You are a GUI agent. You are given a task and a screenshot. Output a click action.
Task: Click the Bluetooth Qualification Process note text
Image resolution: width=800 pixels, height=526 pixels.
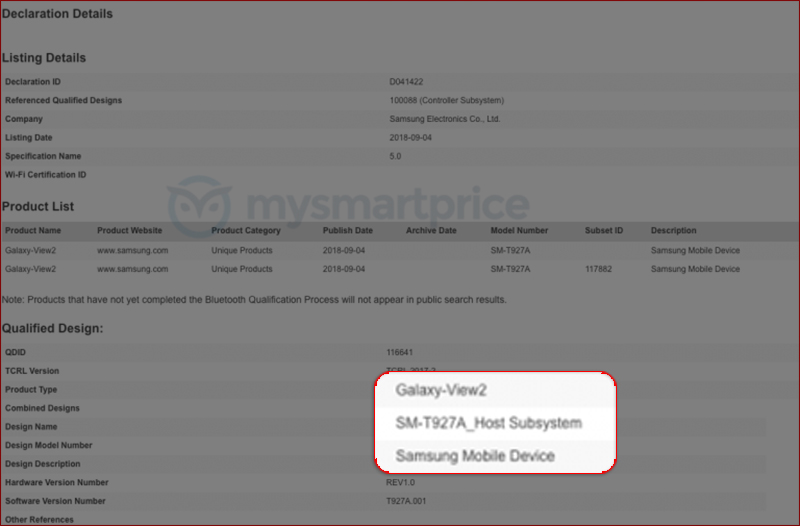254,300
